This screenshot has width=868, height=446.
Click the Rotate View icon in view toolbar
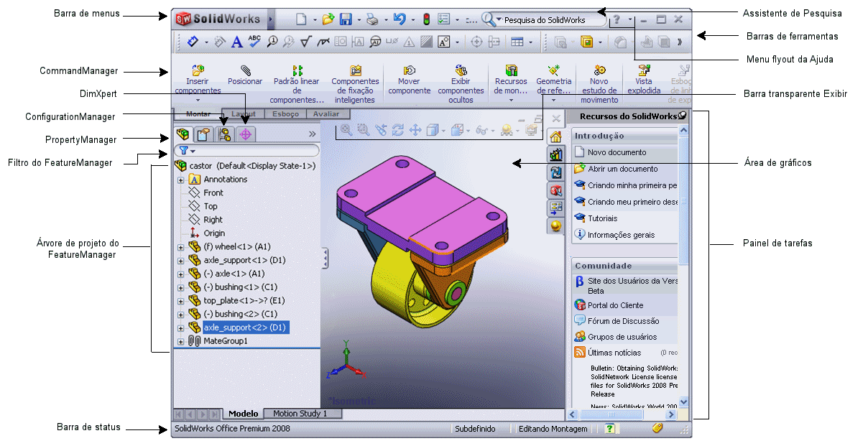pos(397,130)
